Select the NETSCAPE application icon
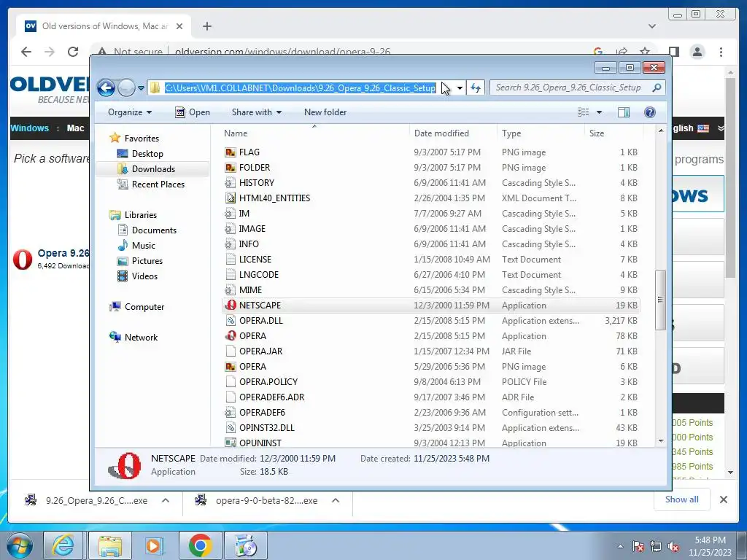747x560 pixels. 230,306
